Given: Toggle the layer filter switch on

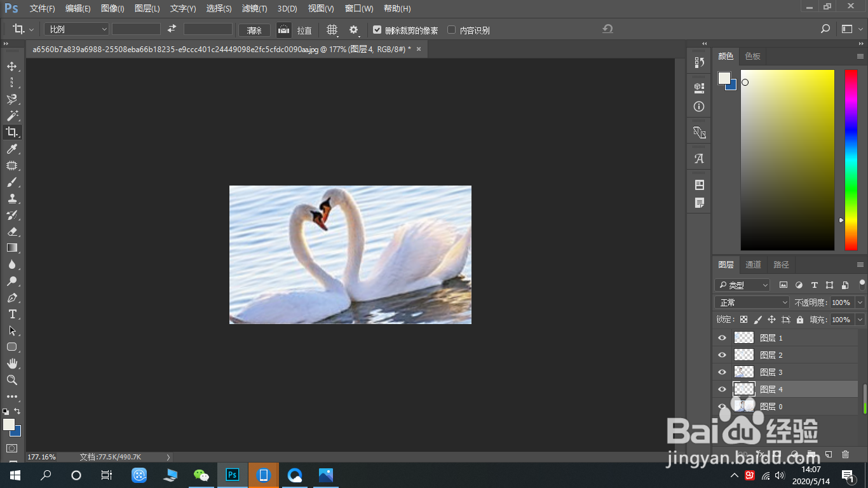Looking at the screenshot, I should coord(862,284).
